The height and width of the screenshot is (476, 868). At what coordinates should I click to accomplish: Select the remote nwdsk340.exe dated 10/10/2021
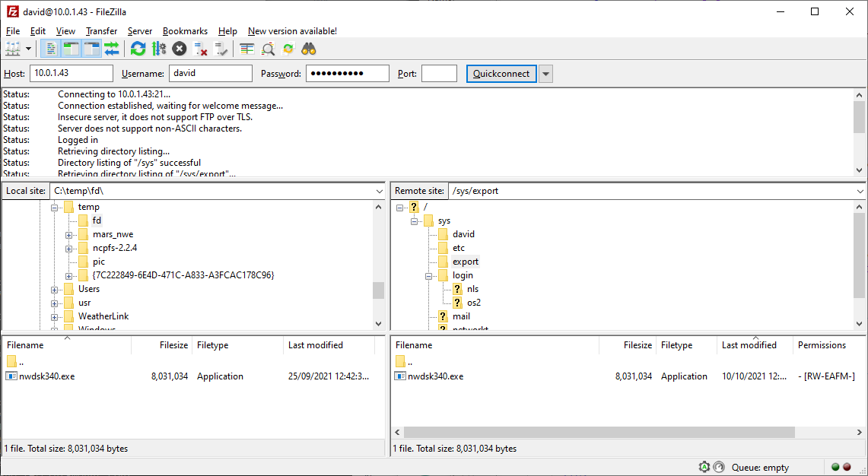[627, 376]
